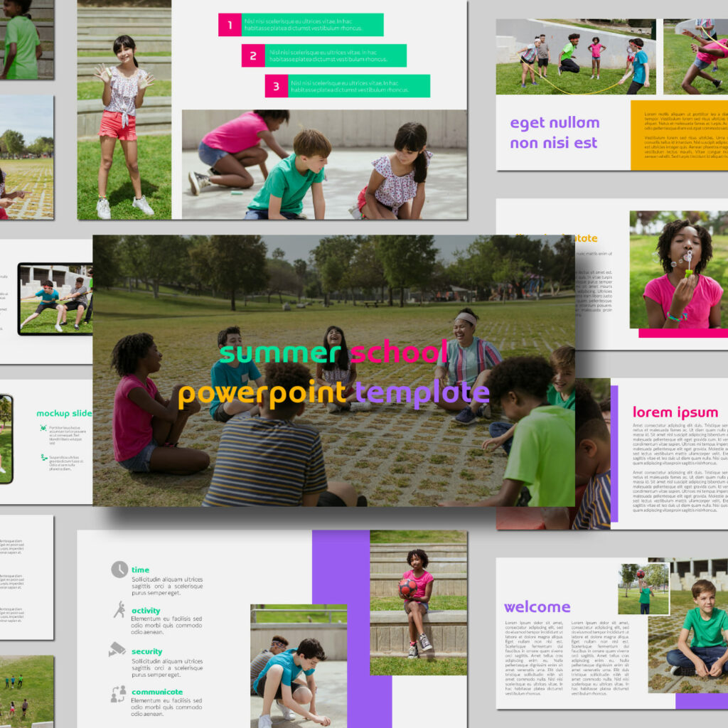The image size is (728, 728).
Task: Select the security camera icon
Action: click(x=117, y=648)
